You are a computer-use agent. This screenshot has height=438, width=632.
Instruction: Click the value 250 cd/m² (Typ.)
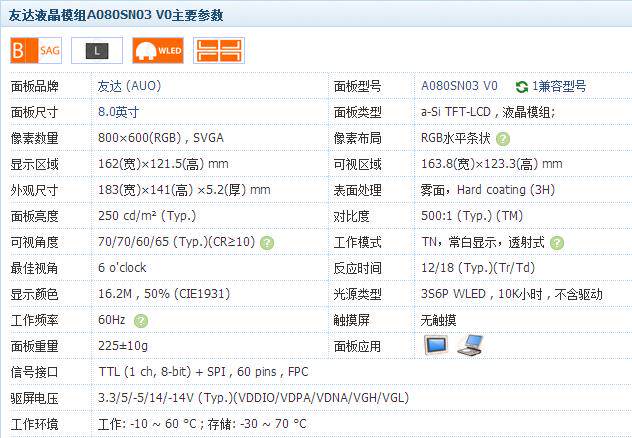pyautogui.click(x=147, y=216)
